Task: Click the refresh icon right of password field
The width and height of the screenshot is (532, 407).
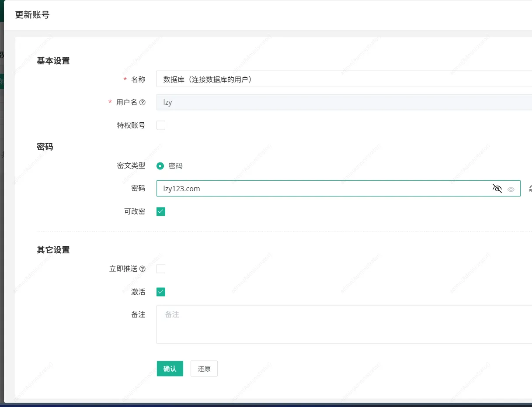Action: point(530,189)
